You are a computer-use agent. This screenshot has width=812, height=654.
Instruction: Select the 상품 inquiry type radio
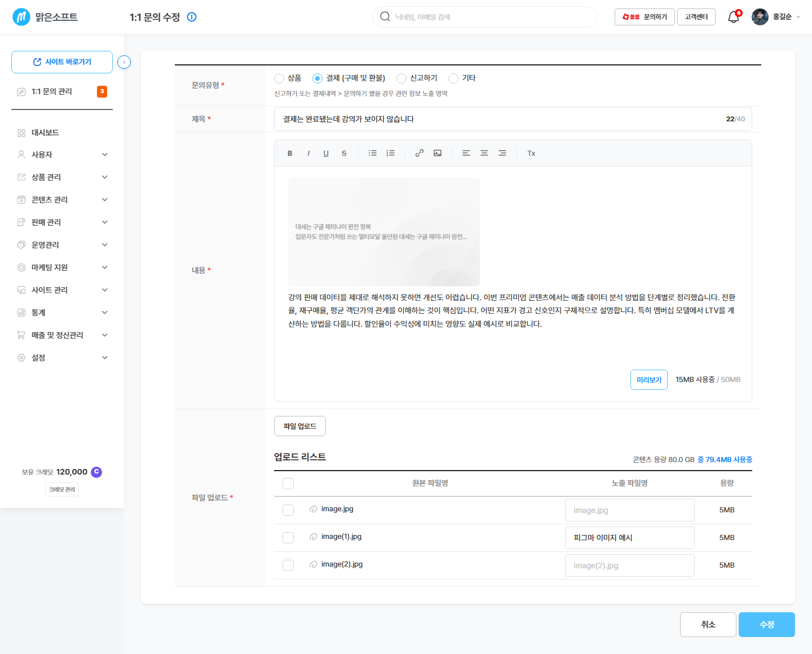pyautogui.click(x=279, y=78)
